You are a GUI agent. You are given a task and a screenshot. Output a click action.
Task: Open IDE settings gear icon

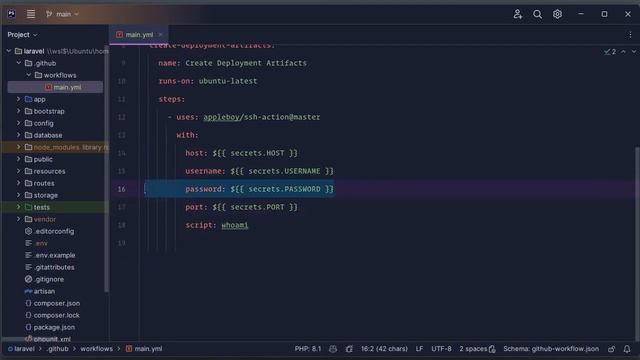557,14
